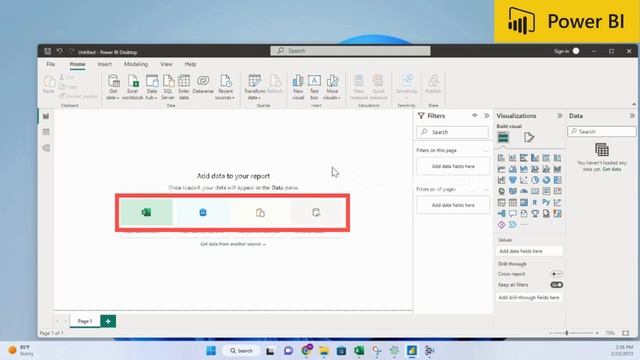Open Get more visuals ellipsis
The width and height of the screenshot is (640, 360).
pos(524,224)
